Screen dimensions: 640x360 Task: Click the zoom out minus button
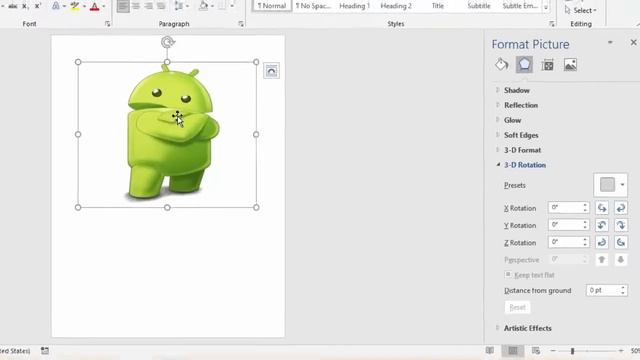(x=553, y=351)
